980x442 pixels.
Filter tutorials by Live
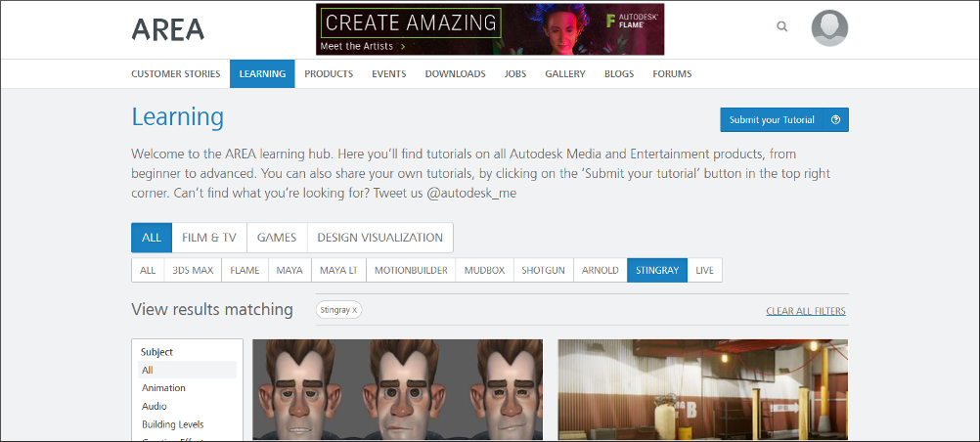coord(704,270)
